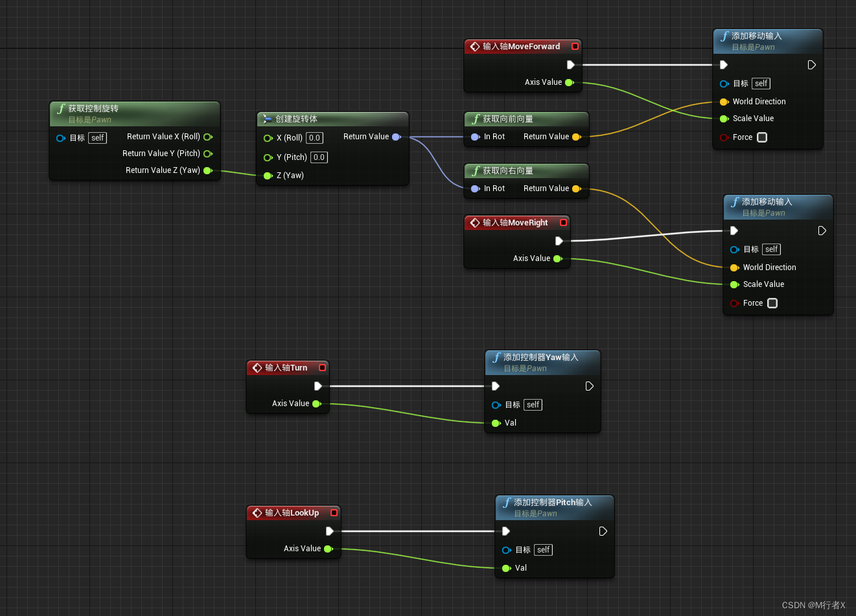The height and width of the screenshot is (616, 856).
Task: Click Return Value pin of 获取向前向量
Action: [x=577, y=137]
